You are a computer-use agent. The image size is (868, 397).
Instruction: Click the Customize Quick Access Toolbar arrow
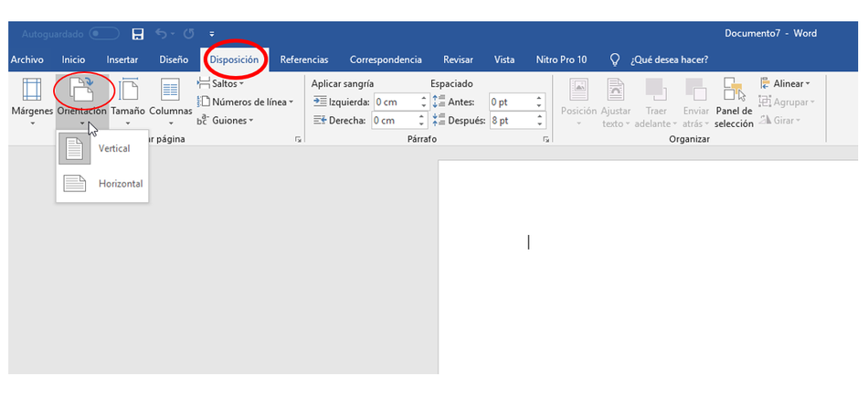coord(212,34)
